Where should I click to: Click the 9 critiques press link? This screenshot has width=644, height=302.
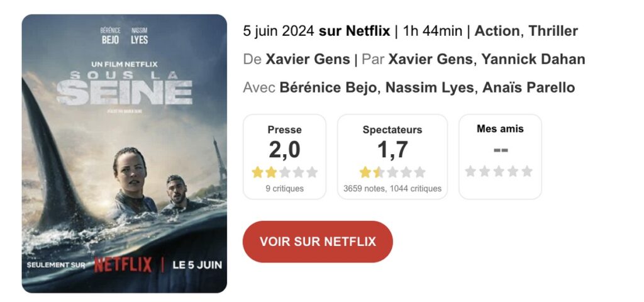tap(284, 188)
